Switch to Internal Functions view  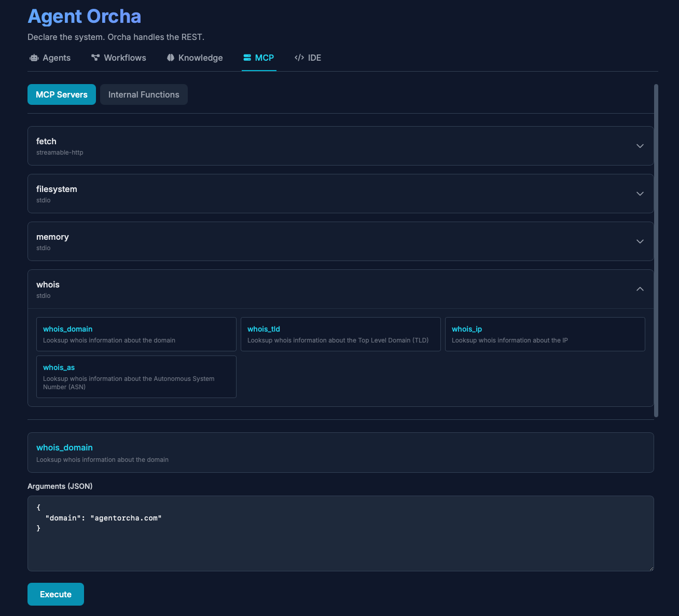(x=144, y=94)
